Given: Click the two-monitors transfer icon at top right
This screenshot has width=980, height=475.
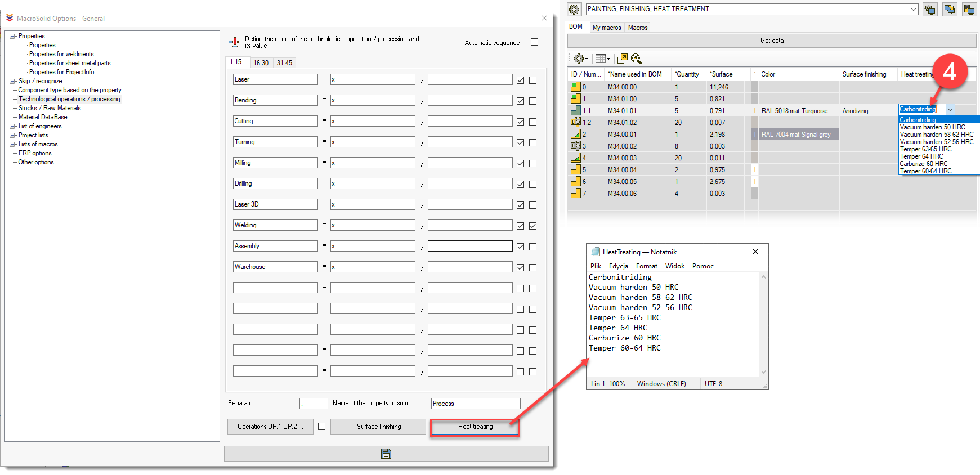Looking at the screenshot, I should [950, 10].
